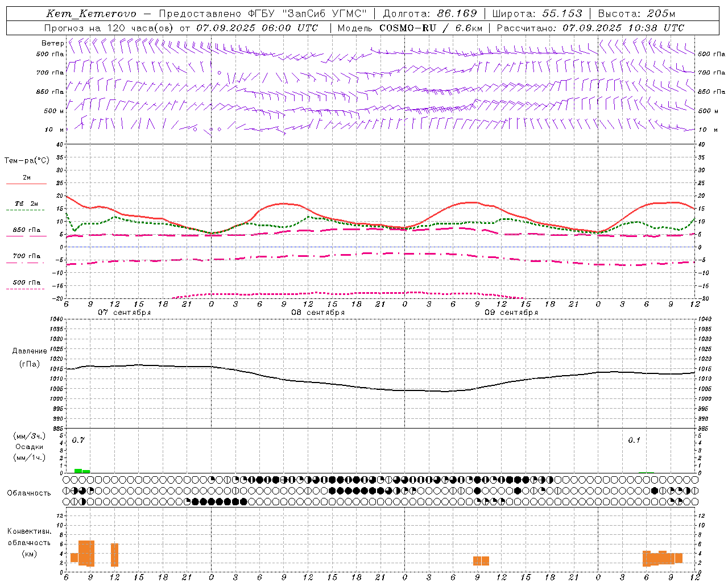Click the orange convective bars near 9h on 09 сентября
Screen dimensions: 728x582
pos(481,560)
